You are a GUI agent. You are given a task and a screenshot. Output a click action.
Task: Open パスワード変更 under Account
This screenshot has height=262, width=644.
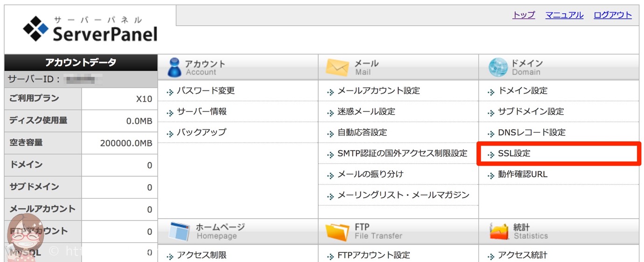point(206,91)
